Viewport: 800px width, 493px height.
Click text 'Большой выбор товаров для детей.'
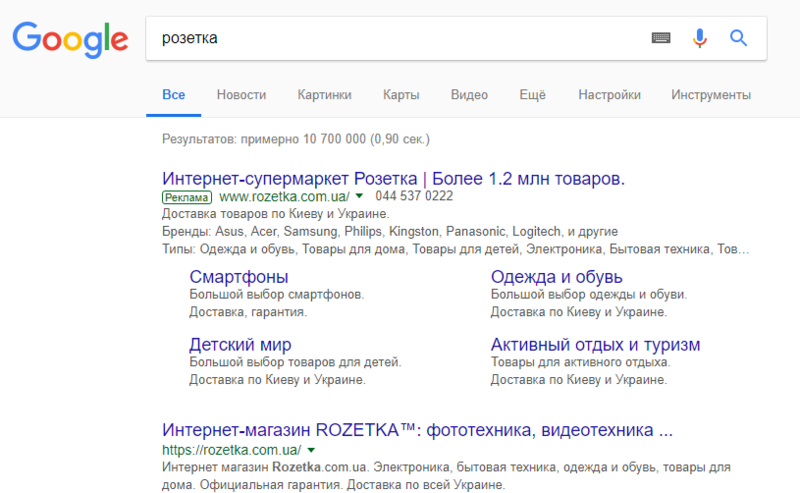point(295,362)
